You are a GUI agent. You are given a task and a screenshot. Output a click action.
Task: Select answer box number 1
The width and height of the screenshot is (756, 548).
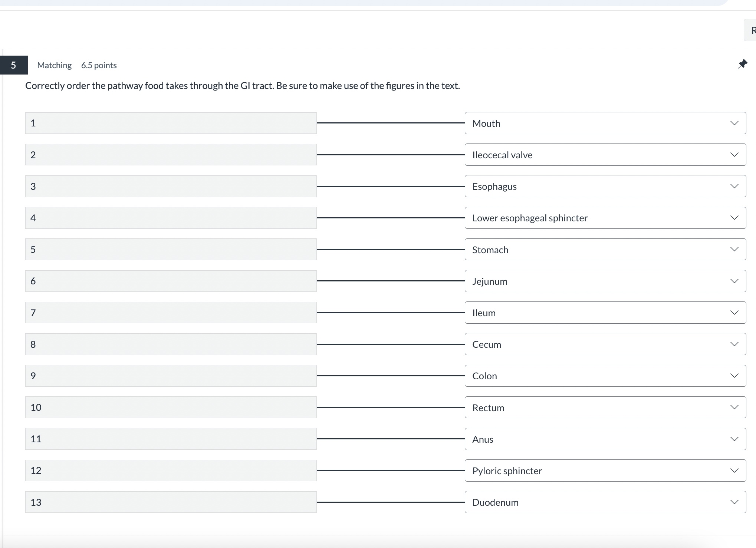171,123
